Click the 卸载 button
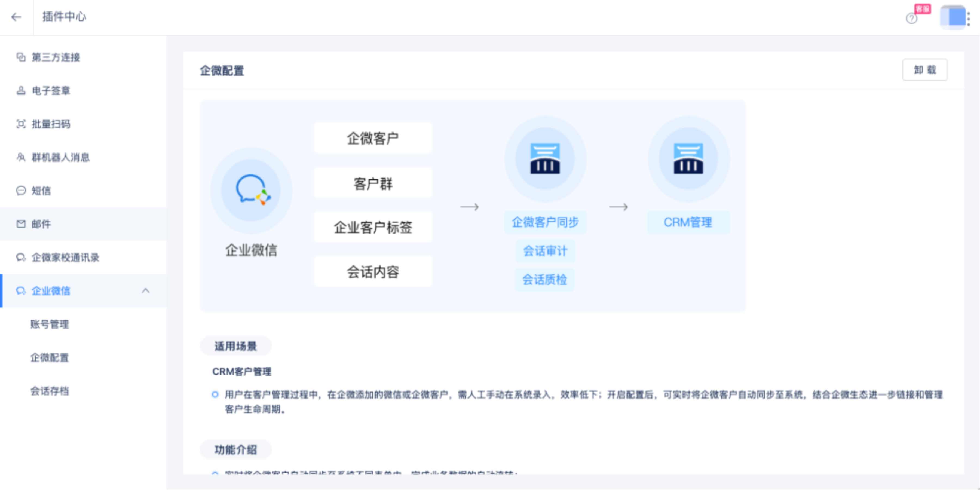 tap(924, 70)
